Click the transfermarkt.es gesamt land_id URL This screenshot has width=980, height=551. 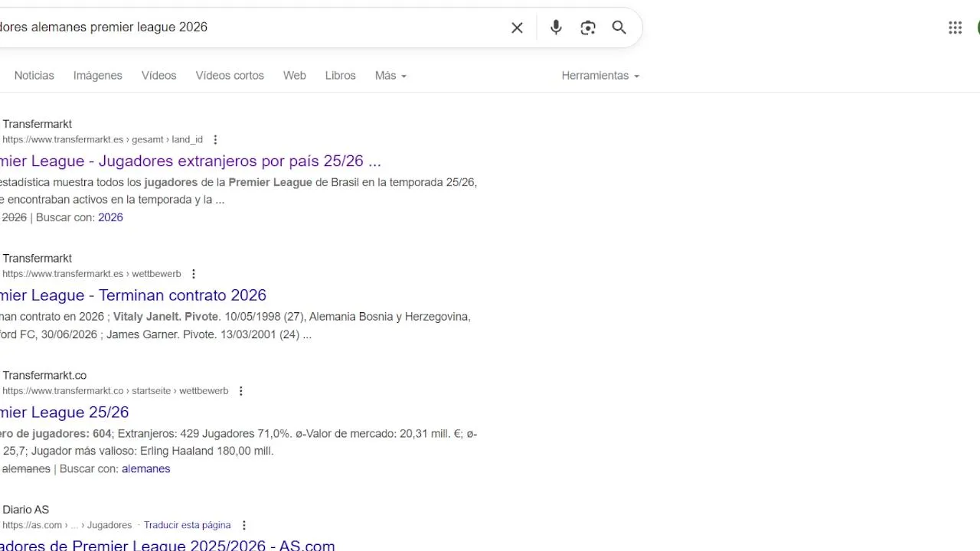pyautogui.click(x=103, y=139)
